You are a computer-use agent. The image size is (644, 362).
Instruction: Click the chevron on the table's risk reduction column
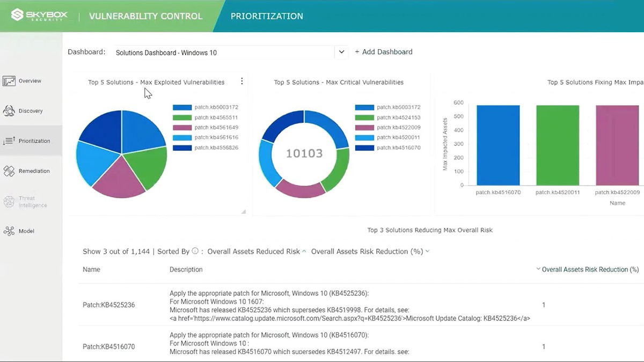tap(538, 269)
